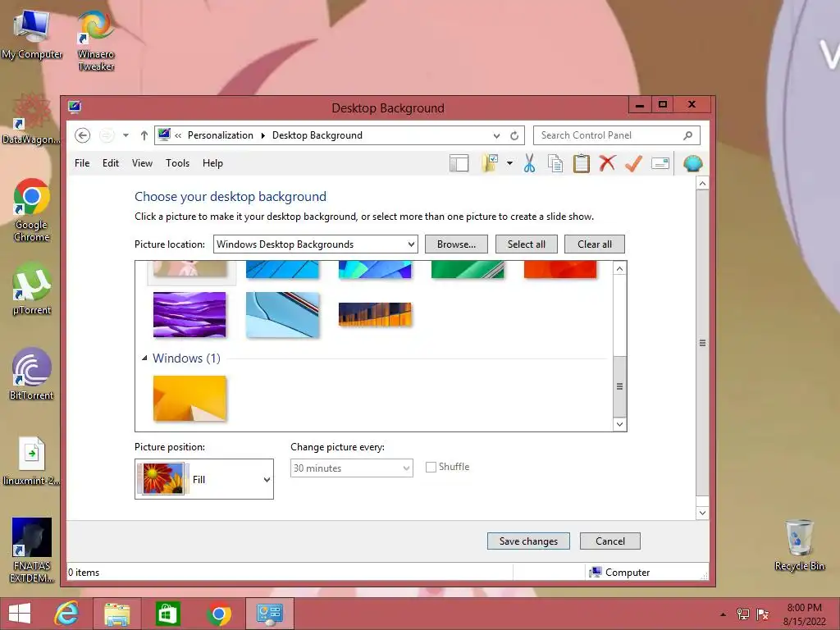Open Internet Explorer from the taskbar

pos(67,614)
